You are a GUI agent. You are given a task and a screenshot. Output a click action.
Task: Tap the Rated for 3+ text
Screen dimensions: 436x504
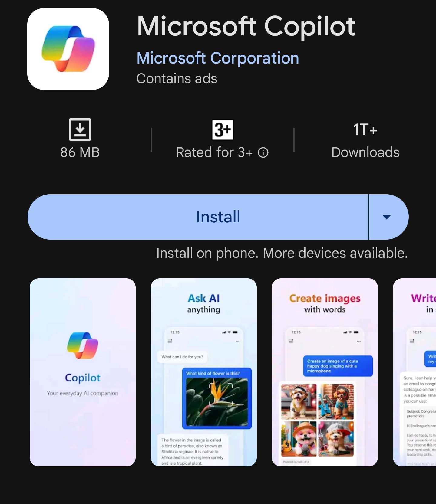click(214, 152)
